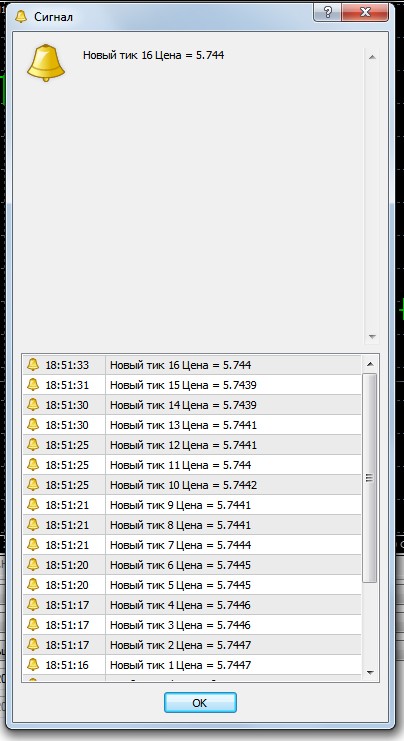Click the bell icon next to tick 4

[33, 604]
